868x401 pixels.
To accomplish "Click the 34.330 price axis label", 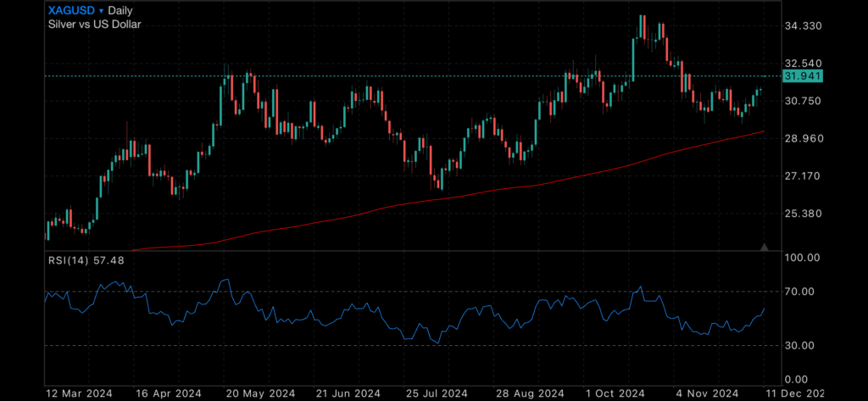I will (x=804, y=26).
